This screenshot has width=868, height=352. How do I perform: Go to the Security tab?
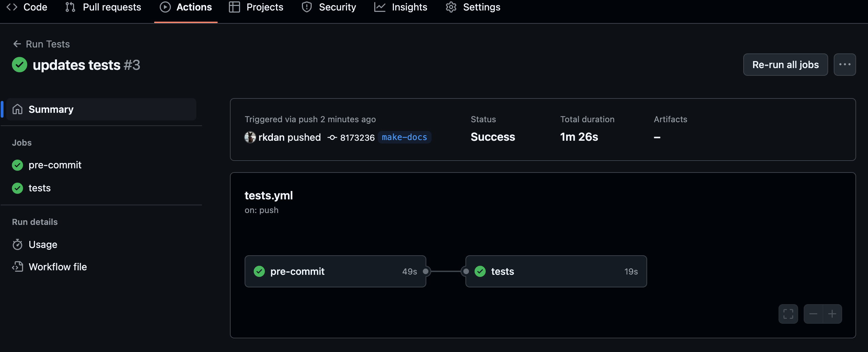pos(329,7)
